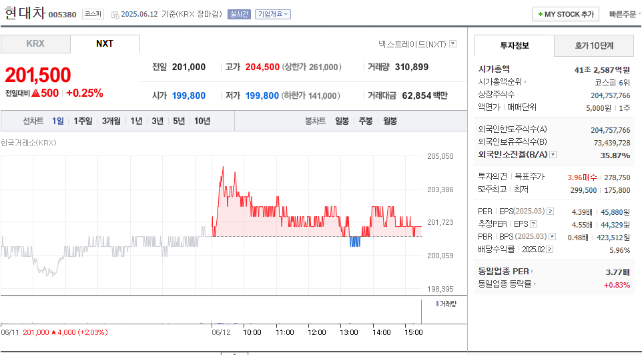Select the 1일 line chart period
Screen dimensions: 644x355
(58, 121)
